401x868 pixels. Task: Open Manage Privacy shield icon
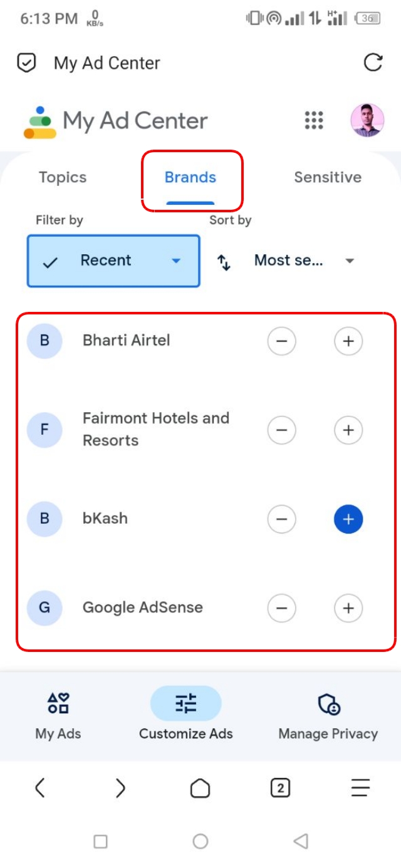coord(328,703)
